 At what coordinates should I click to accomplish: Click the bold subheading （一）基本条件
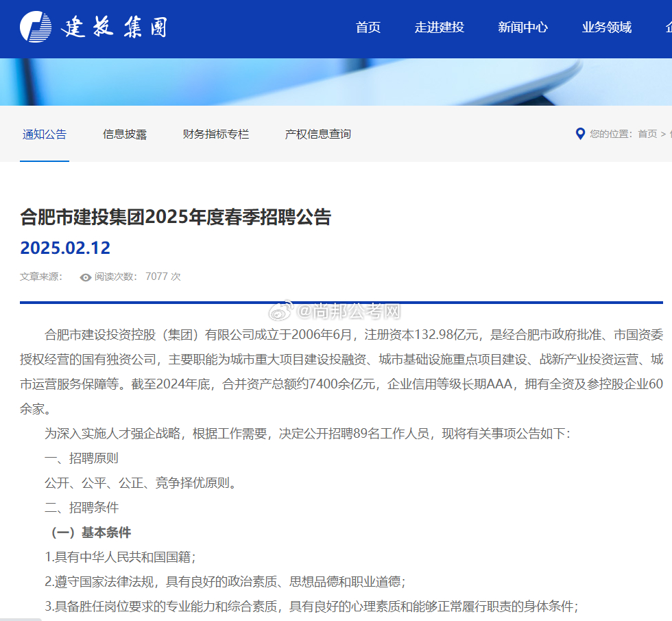pos(90,532)
